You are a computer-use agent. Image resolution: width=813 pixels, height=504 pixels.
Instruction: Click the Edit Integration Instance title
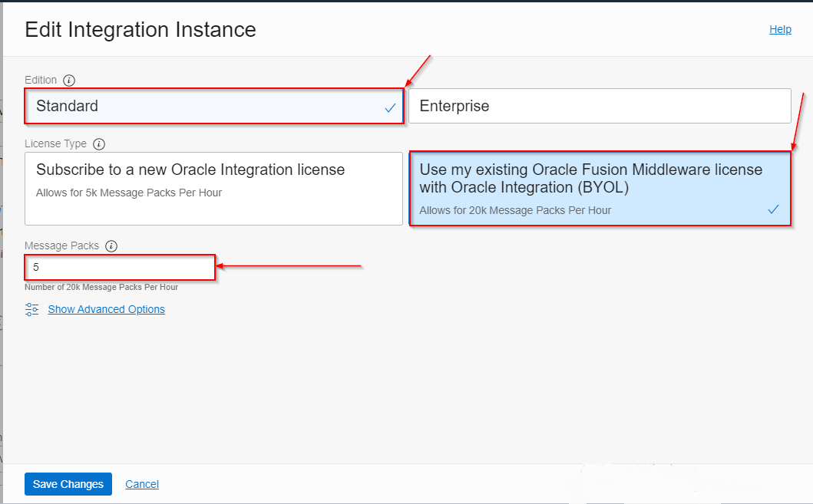coord(140,30)
